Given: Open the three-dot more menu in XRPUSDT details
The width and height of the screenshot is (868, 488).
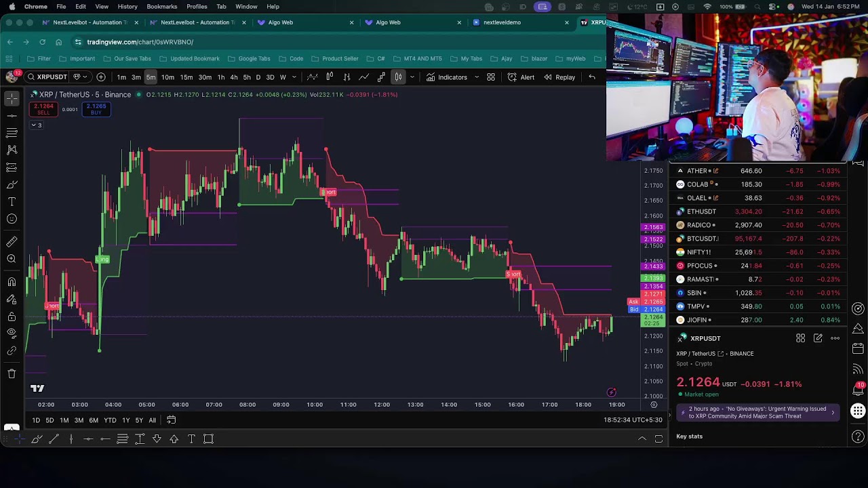Looking at the screenshot, I should click(x=835, y=338).
